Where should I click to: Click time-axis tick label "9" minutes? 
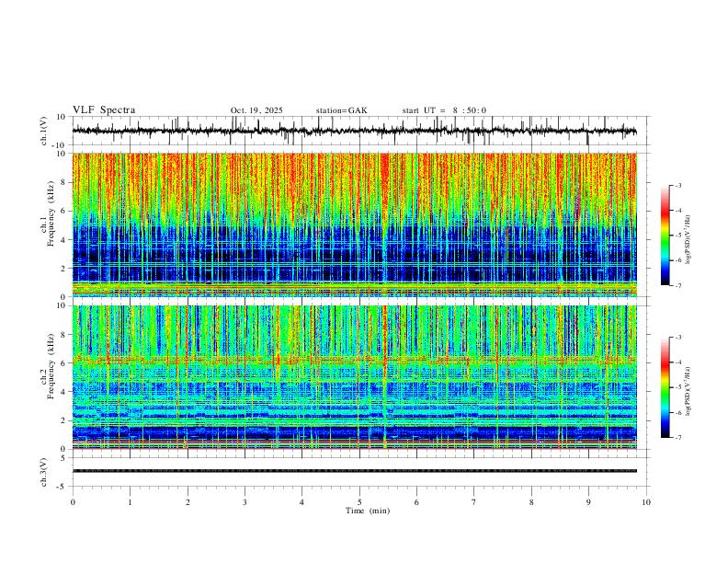[588, 502]
